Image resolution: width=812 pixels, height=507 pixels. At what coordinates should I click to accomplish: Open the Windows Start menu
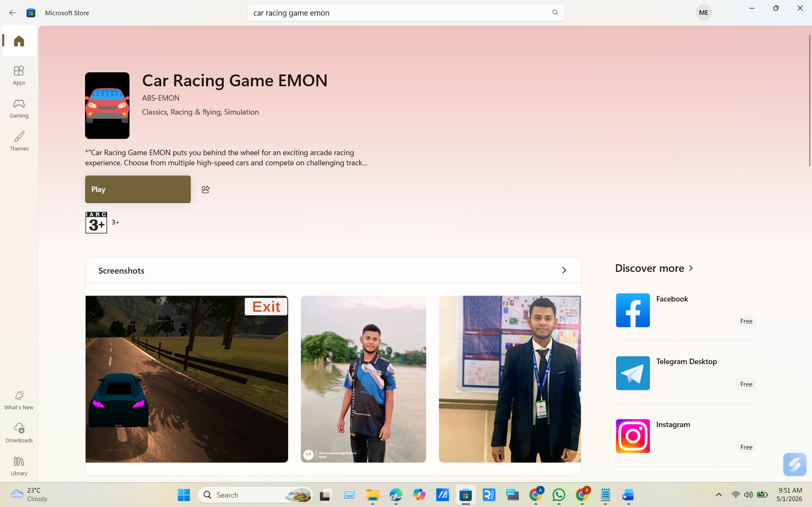[184, 495]
